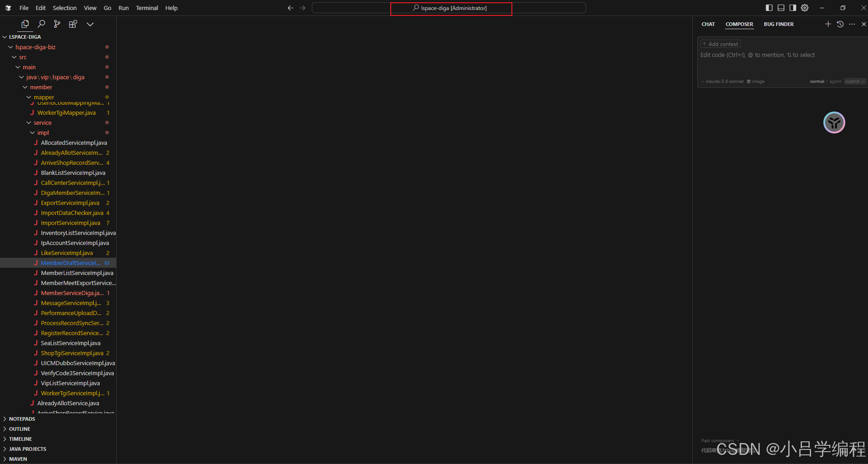Open Settings with the gear icon
This screenshot has height=464, width=868.
pyautogui.click(x=805, y=8)
